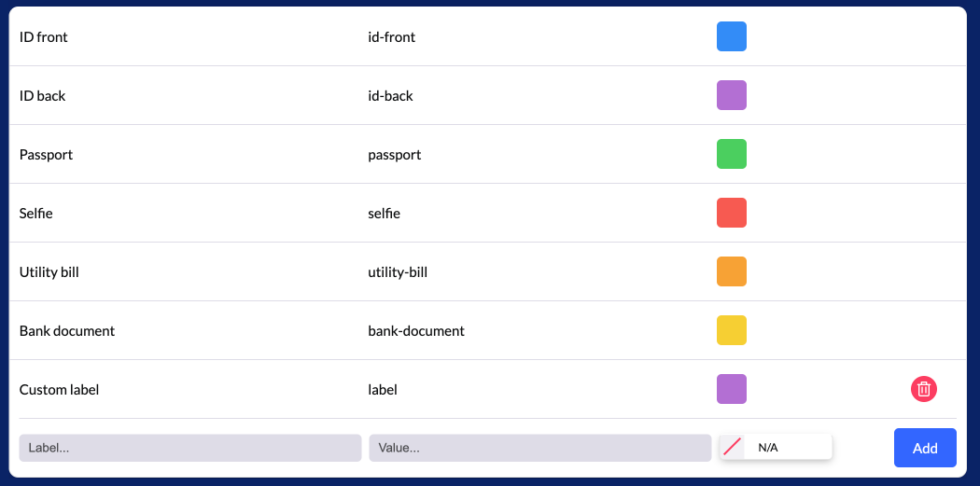Click the blue swatch for ID front

731,36
